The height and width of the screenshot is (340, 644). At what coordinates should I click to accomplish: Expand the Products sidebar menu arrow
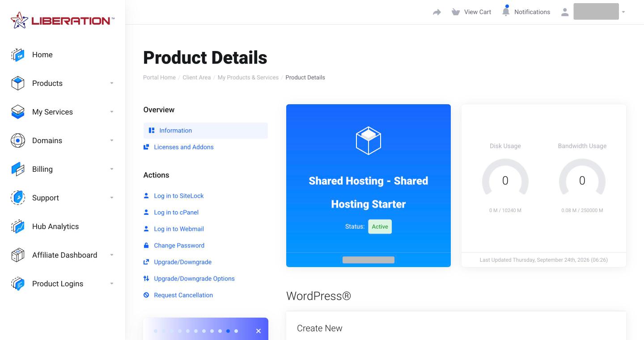[x=112, y=83]
